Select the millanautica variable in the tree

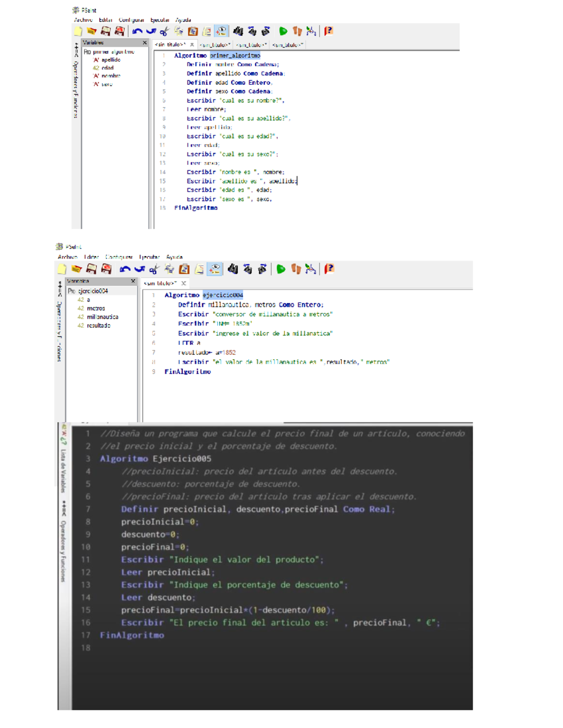(102, 317)
